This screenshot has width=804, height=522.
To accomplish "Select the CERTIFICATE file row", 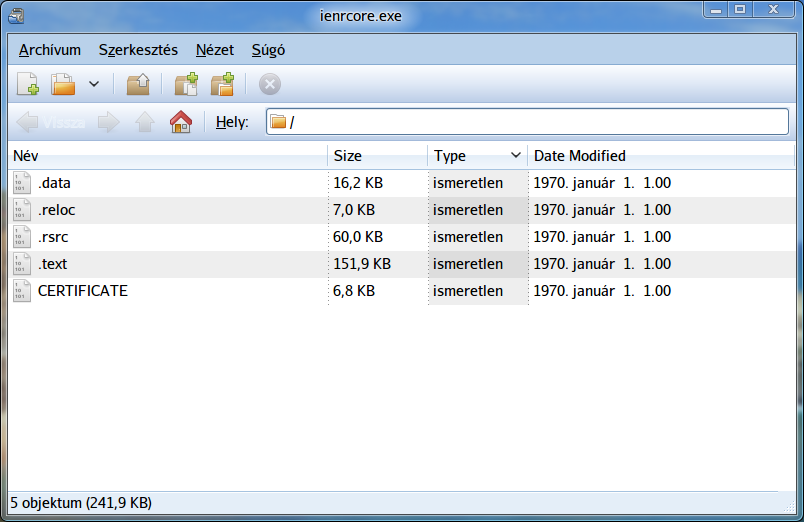I will point(402,291).
